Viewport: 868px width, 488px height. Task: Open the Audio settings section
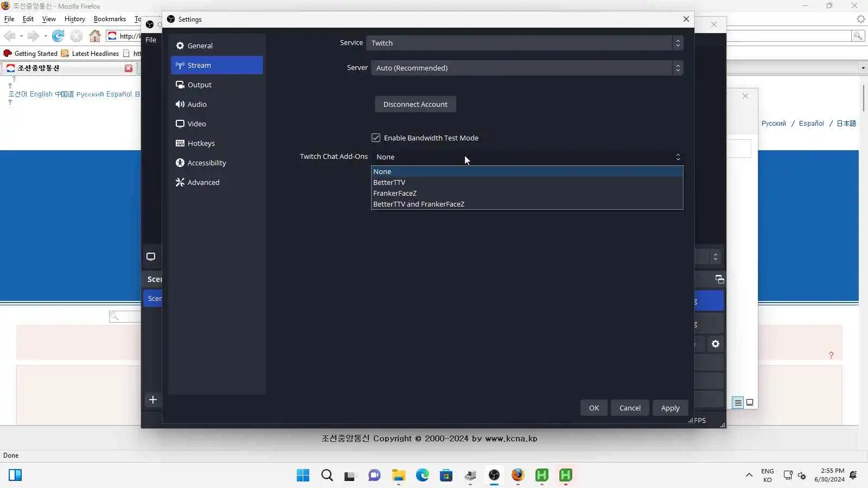tap(216, 104)
